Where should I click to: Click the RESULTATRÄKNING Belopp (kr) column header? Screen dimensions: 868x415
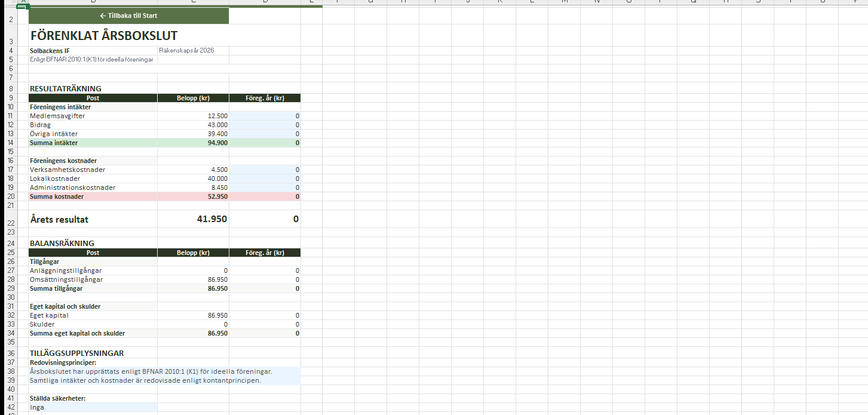point(193,98)
